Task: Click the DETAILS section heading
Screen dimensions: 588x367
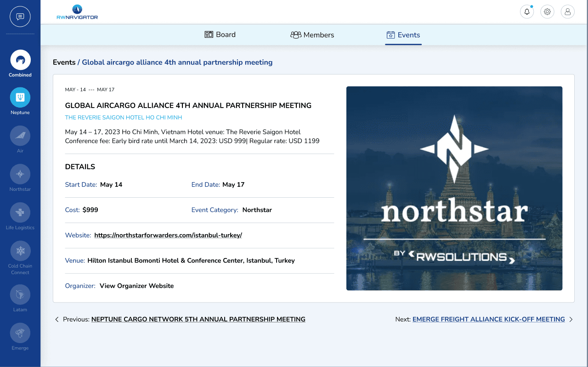Action: (x=80, y=167)
